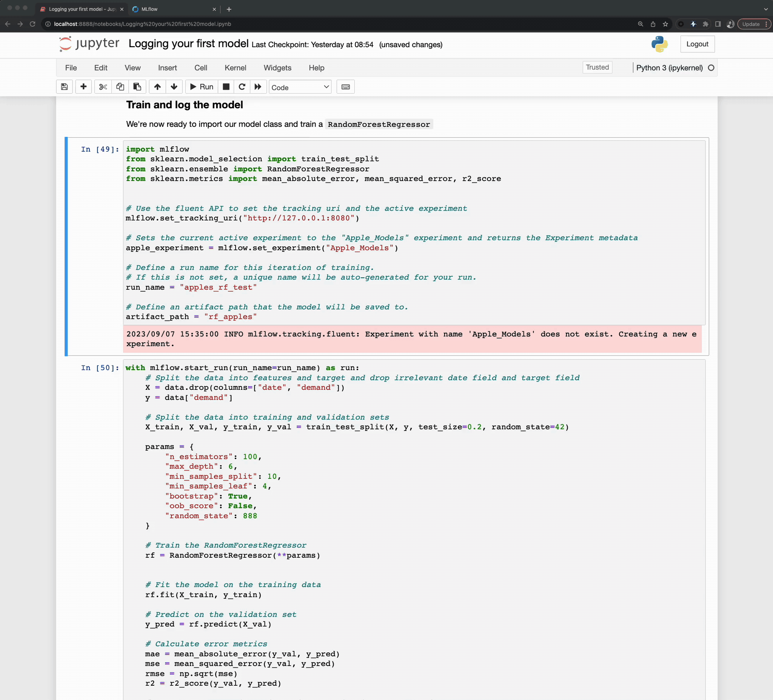Open the command palette keyboard icon

345,87
